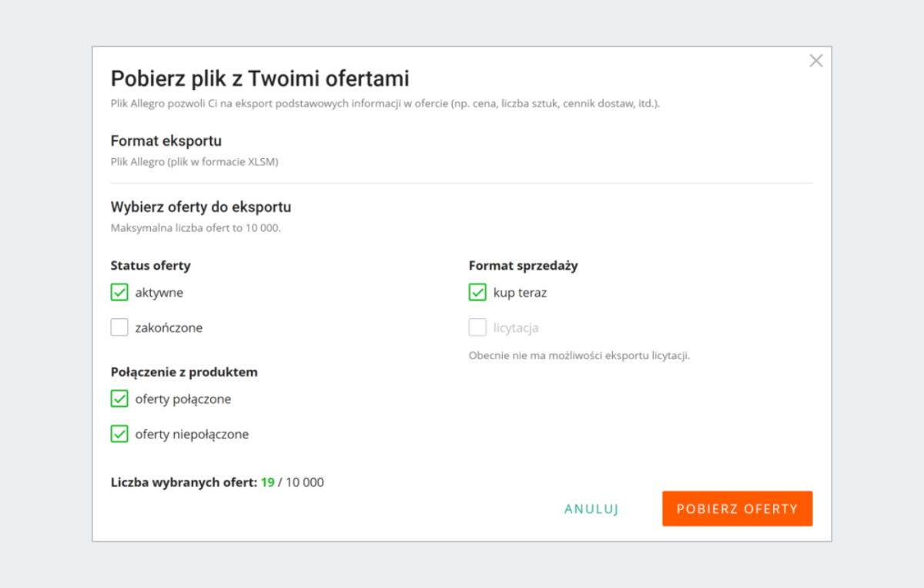Uncheck the "aktywne" status checkbox

(119, 293)
